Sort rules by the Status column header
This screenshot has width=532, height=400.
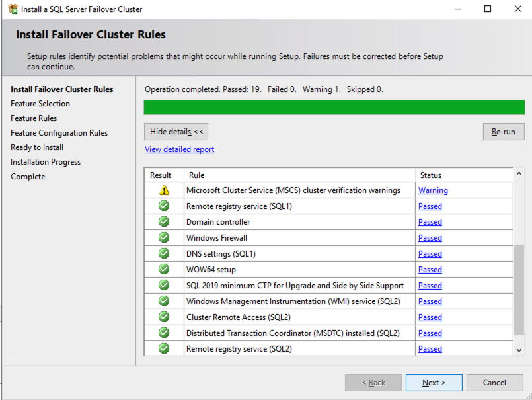(431, 175)
